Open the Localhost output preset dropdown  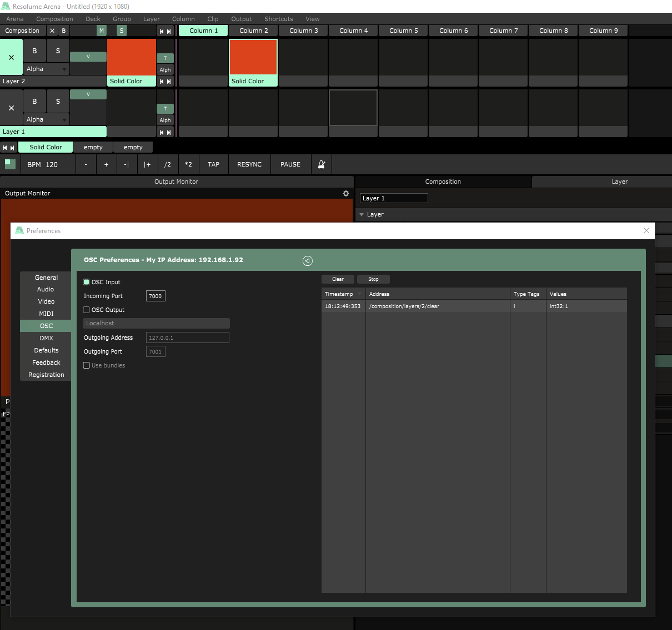156,323
